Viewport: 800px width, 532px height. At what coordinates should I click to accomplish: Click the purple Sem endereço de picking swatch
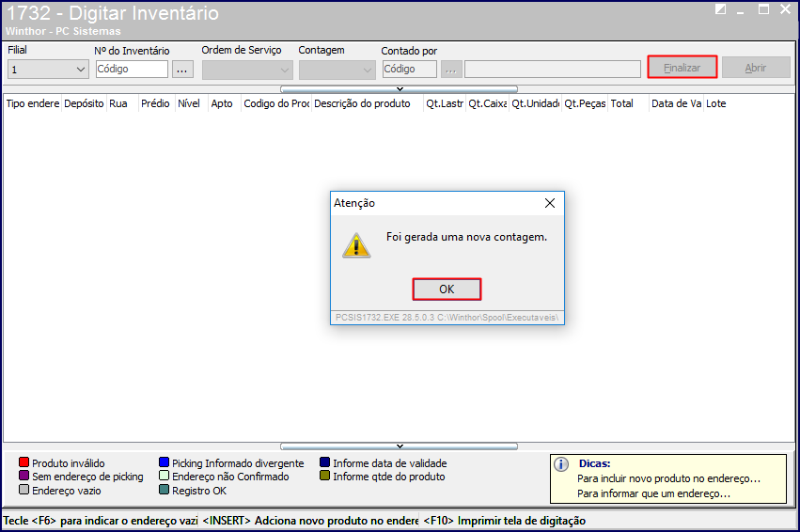click(x=24, y=476)
